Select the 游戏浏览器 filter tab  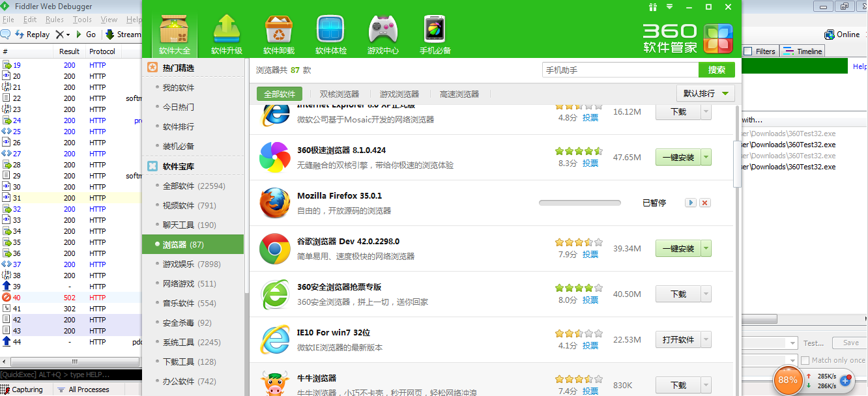point(399,94)
